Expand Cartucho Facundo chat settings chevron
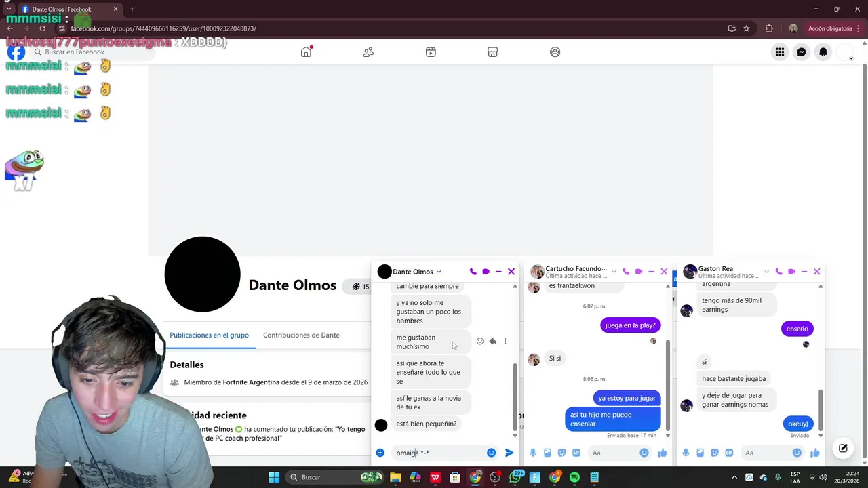Screen dimensions: 868x488 click(614, 272)
